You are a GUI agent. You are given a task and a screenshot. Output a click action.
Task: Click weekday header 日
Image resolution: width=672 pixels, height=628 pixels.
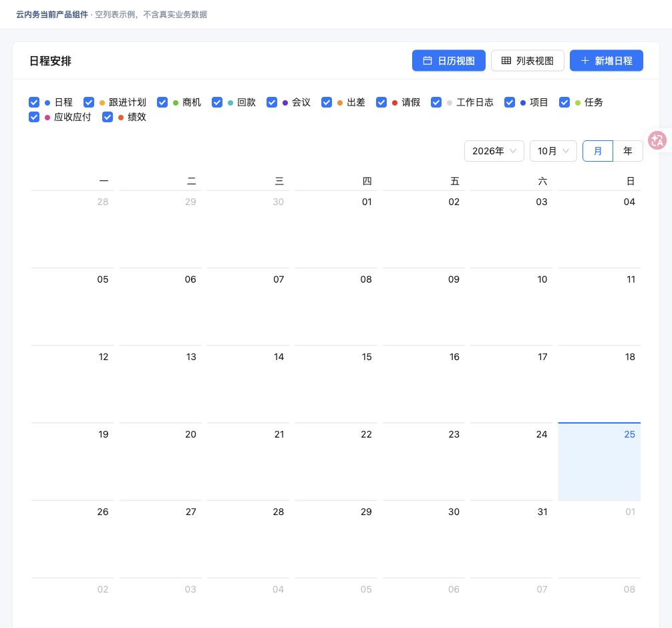[x=631, y=181]
